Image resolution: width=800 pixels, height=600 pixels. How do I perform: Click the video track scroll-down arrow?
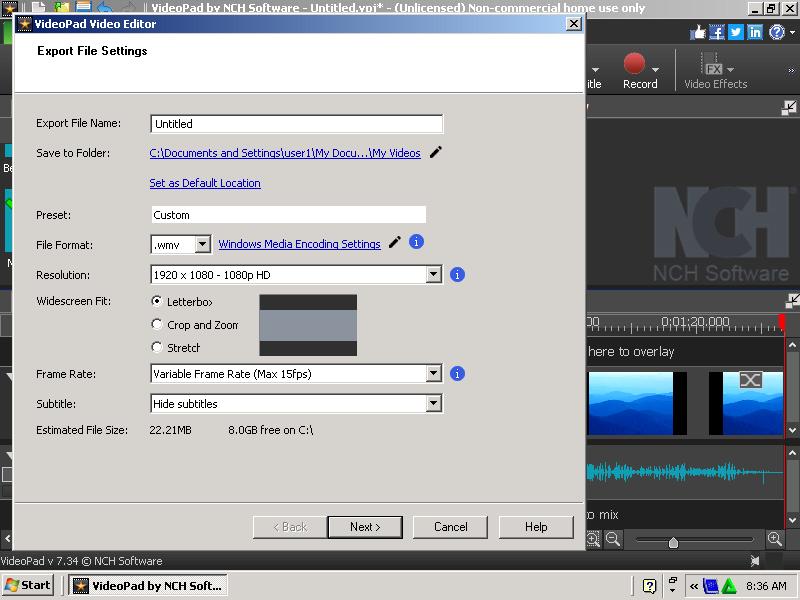[x=792, y=430]
